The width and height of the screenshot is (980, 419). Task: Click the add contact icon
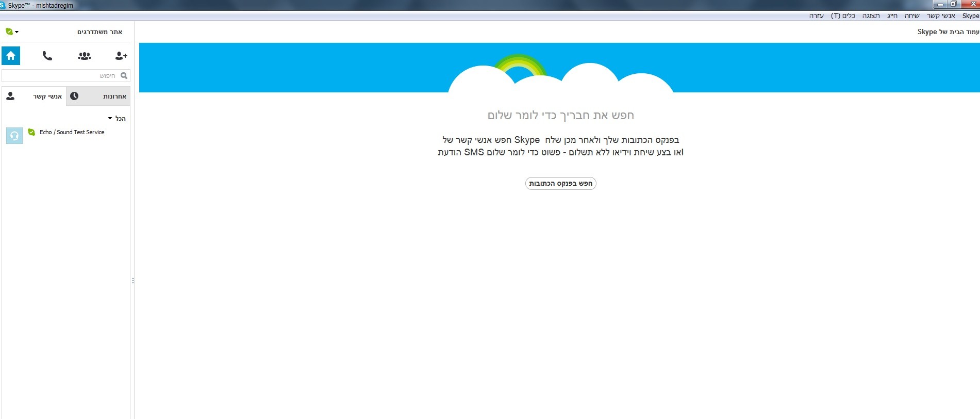click(121, 56)
